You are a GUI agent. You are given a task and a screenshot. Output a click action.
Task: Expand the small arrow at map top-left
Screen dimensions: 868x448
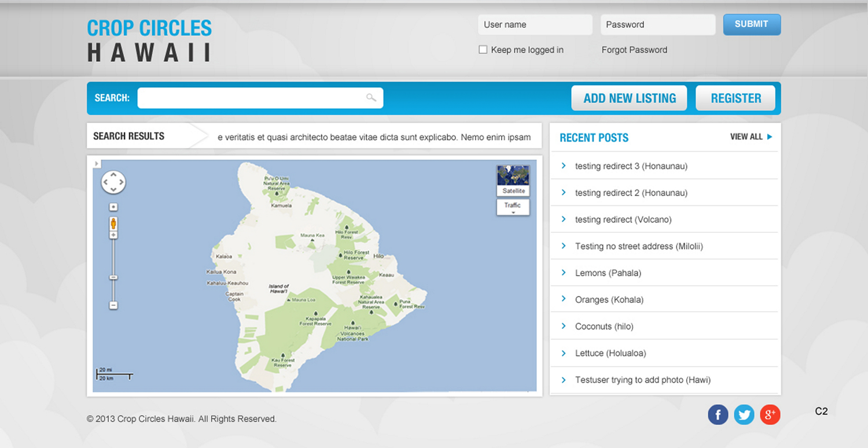pyautogui.click(x=97, y=164)
